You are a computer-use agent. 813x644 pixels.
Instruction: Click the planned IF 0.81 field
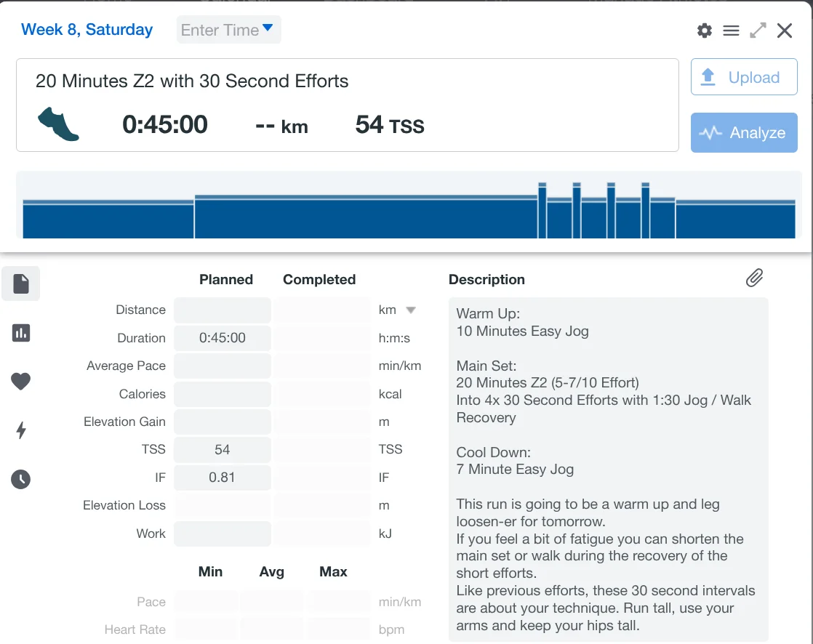223,478
